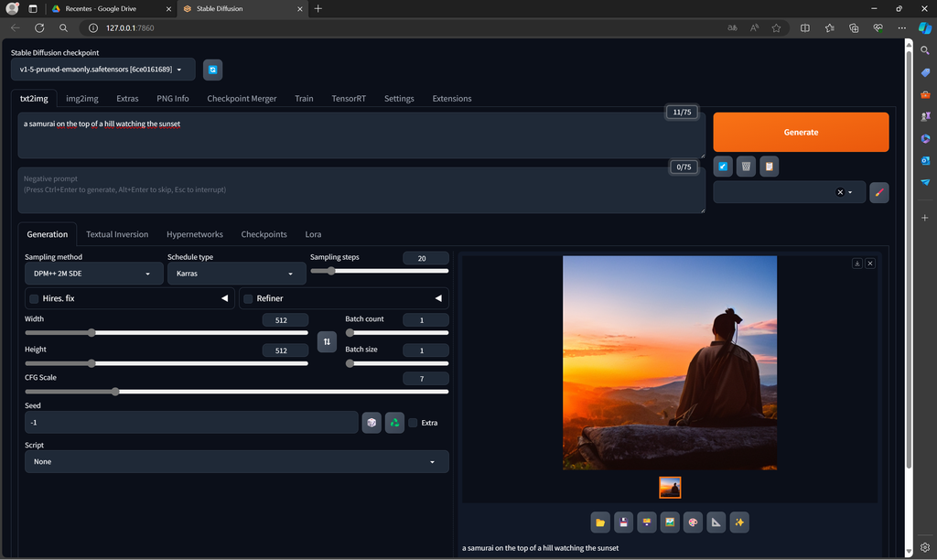Image resolution: width=937 pixels, height=560 pixels.
Task: Click the swap width and height icon
Action: [327, 341]
